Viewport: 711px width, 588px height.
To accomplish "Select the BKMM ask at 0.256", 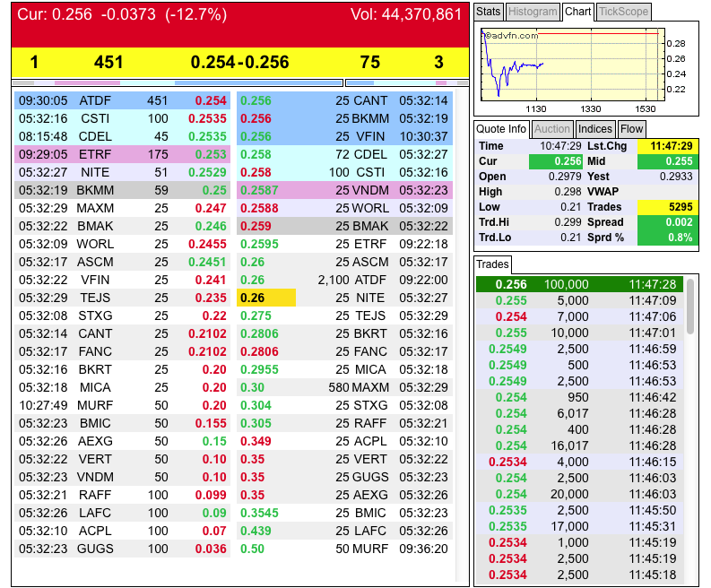I will [344, 119].
